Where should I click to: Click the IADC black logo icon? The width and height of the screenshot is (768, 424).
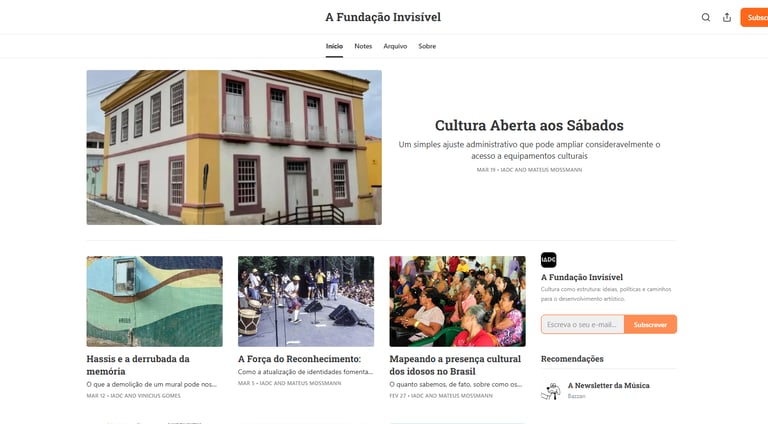tap(549, 260)
